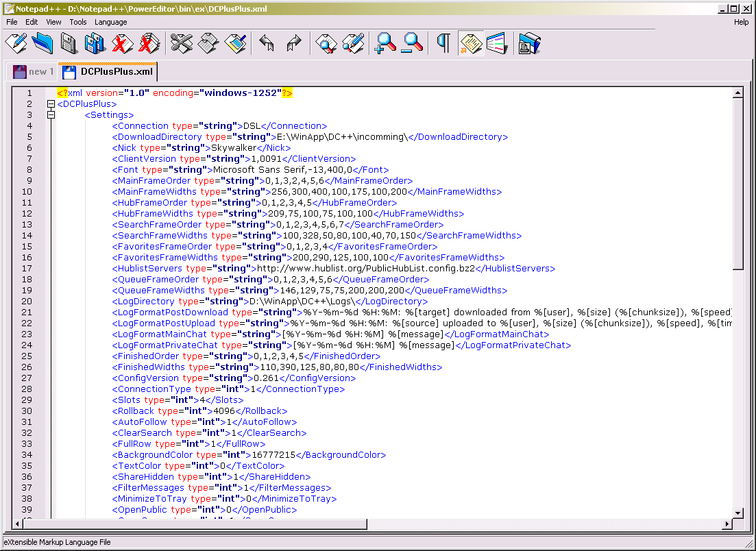756x551 pixels.
Task: Click the 'Microsoft Sans Serif' font value
Action: [x=259, y=169]
